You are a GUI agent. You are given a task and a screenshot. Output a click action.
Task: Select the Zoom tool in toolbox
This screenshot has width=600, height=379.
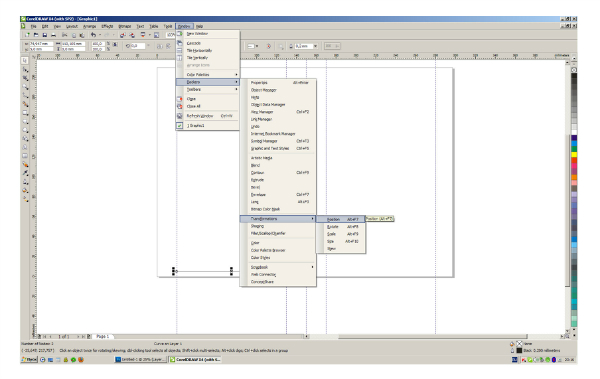(x=25, y=87)
